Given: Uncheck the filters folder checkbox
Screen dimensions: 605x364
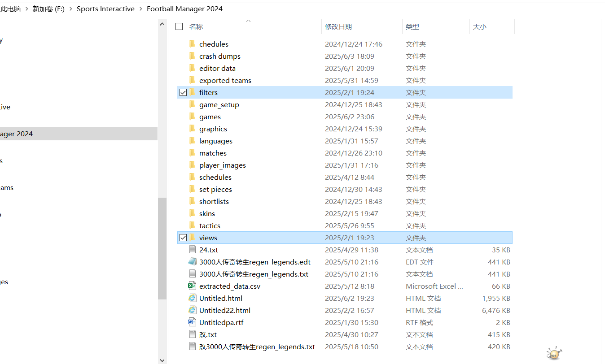Looking at the screenshot, I should click(183, 92).
